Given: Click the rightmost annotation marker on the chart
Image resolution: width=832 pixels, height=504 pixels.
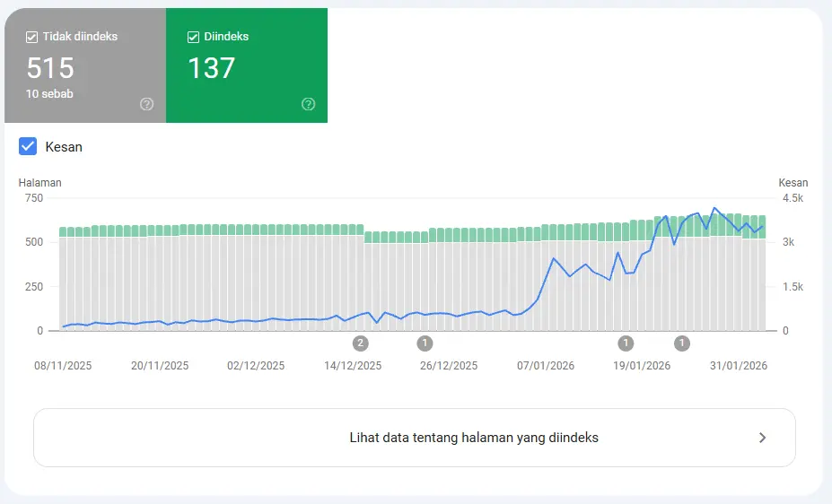Looking at the screenshot, I should pyautogui.click(x=682, y=343).
